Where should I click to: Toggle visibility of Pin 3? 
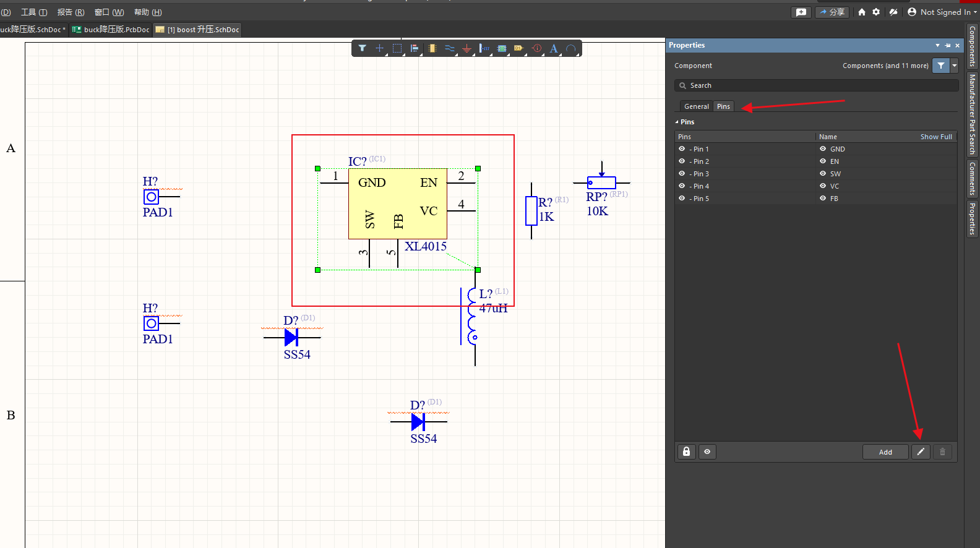point(682,174)
